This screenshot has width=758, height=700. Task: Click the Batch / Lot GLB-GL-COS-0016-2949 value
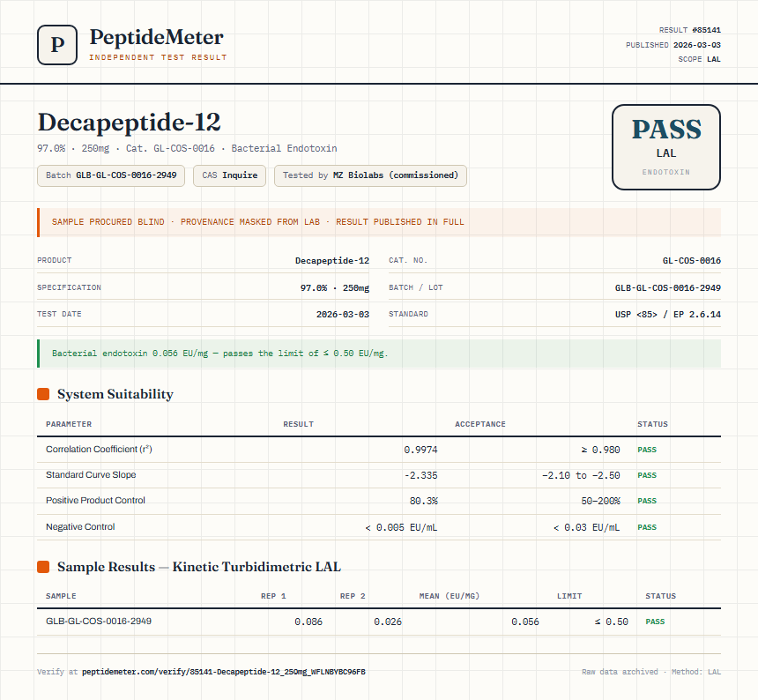tap(667, 287)
